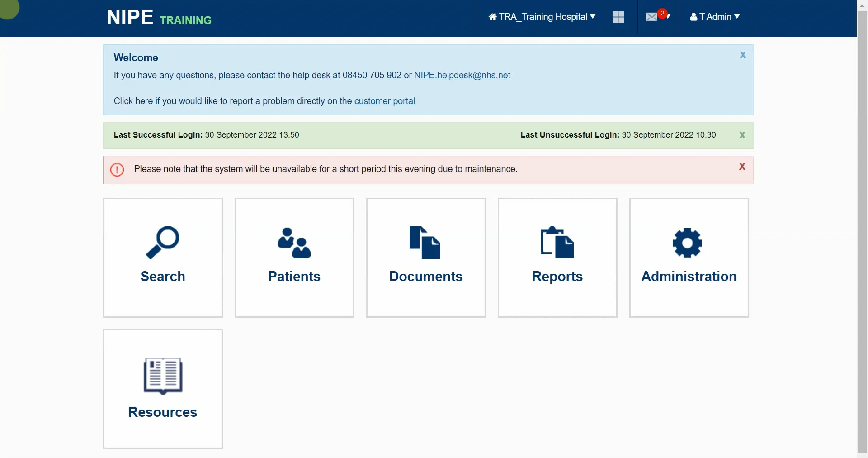
Task: Click the NIPE.helpdesk@nhs.net email link
Action: (462, 75)
